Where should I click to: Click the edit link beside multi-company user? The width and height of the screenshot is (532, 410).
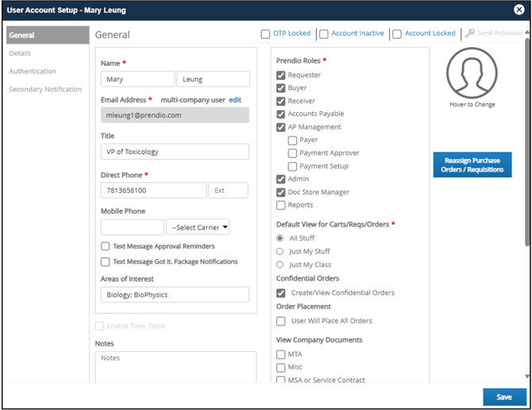pyautogui.click(x=235, y=100)
